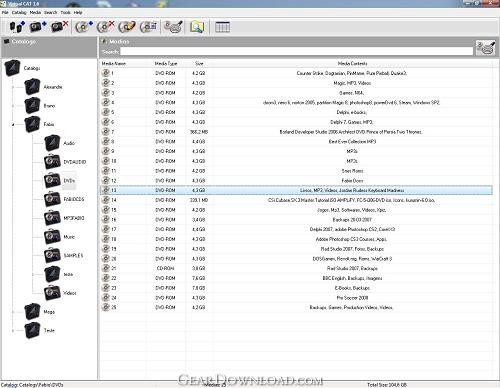Click the 'Magic, MP3, Videos' contents cell

click(x=352, y=83)
